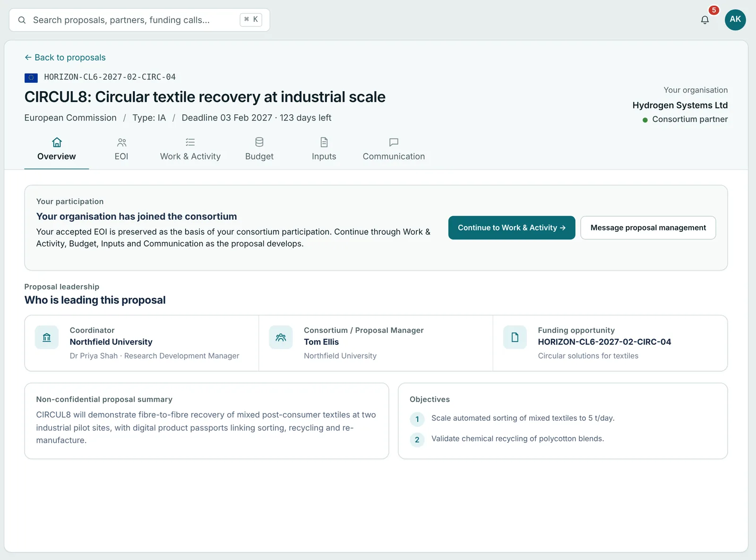
Task: Select the Inputs tab
Action: pos(324,149)
